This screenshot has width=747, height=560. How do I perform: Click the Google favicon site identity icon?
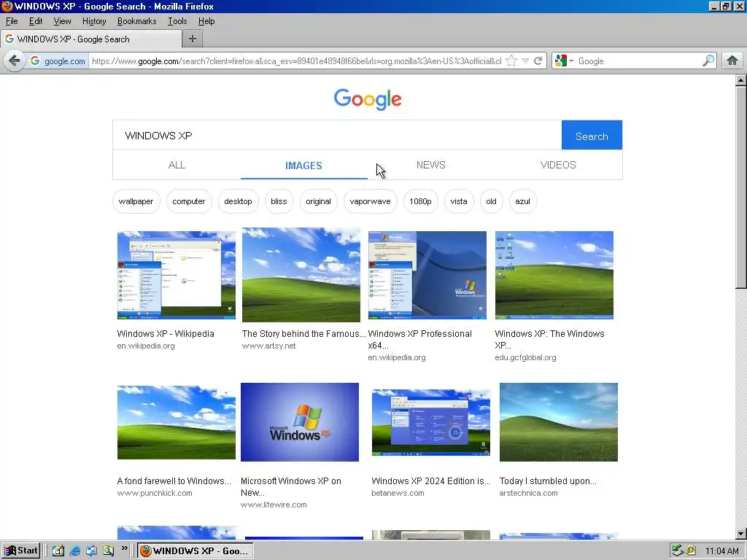click(34, 61)
